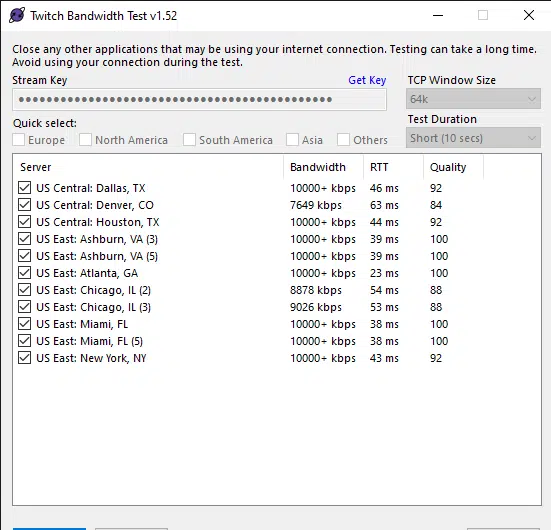
Task: Uncheck US Central: Houston, TX server
Action: [x=24, y=222]
